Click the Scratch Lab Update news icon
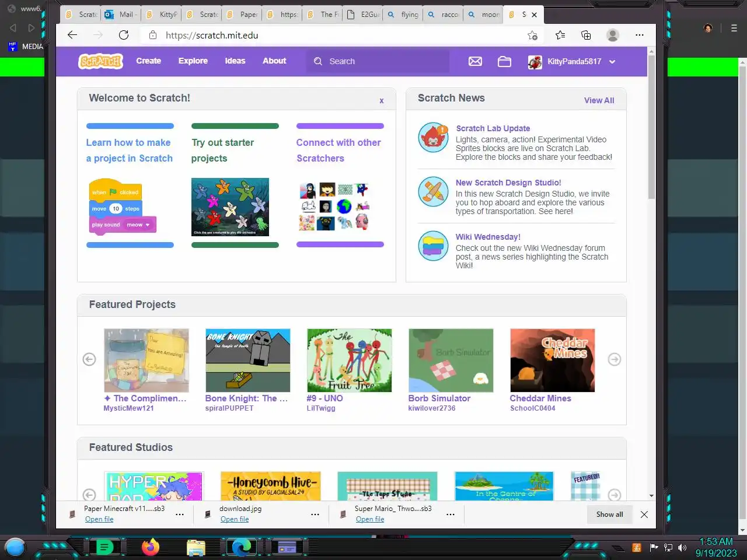 coord(434,138)
